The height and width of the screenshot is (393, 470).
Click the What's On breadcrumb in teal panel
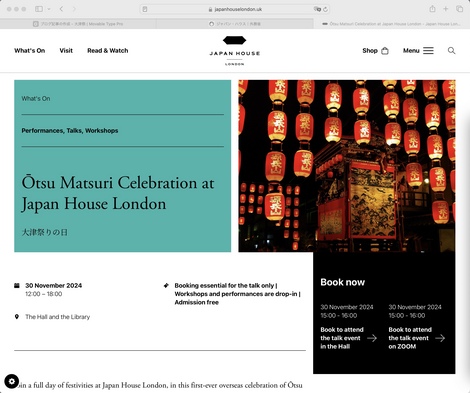[36, 98]
